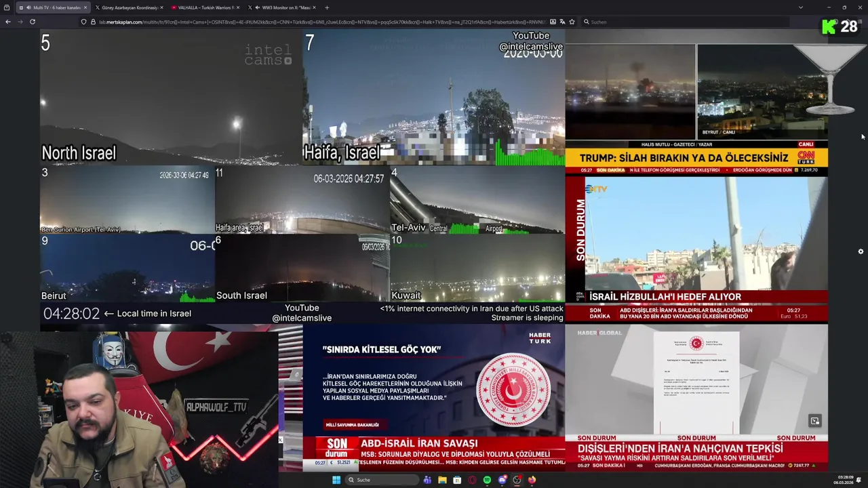
Task: Open the Windows Start menu
Action: coord(336,480)
